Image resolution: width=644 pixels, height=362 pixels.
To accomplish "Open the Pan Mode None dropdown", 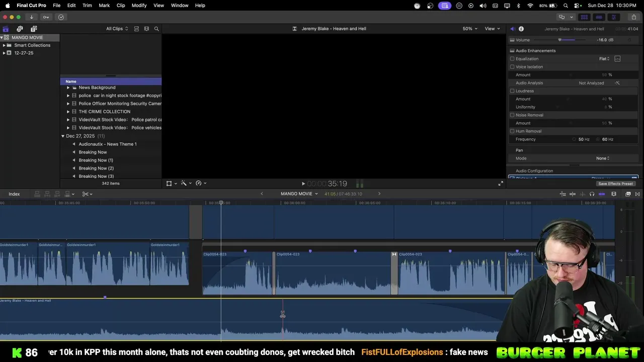I will [603, 158].
